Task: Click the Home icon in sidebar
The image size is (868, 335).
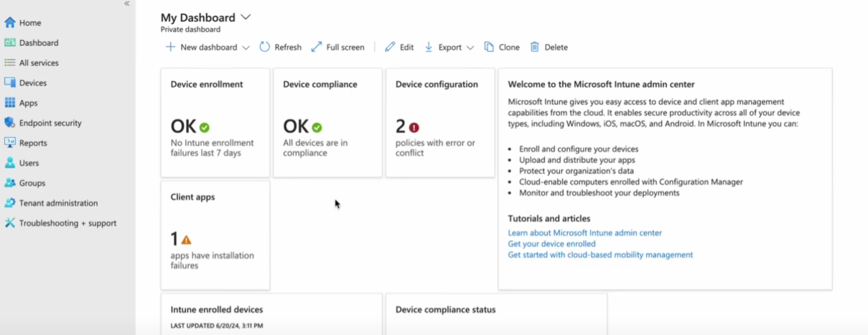Action: point(10,23)
